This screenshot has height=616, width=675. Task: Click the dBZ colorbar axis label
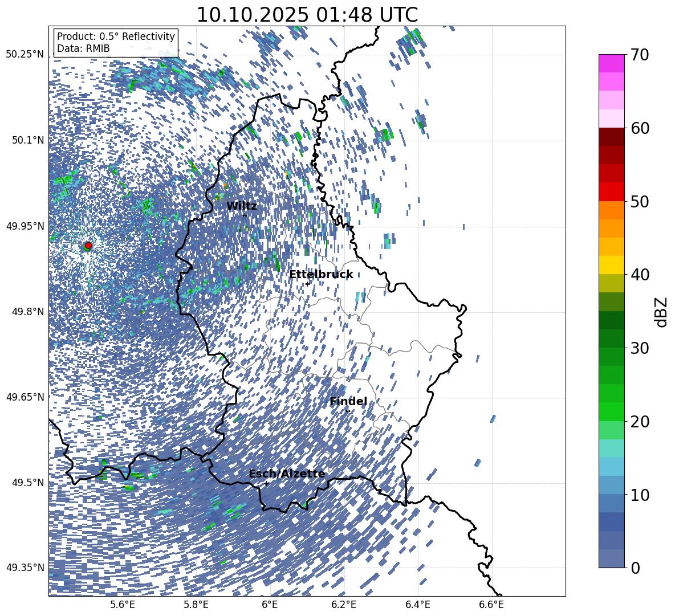[x=662, y=312]
